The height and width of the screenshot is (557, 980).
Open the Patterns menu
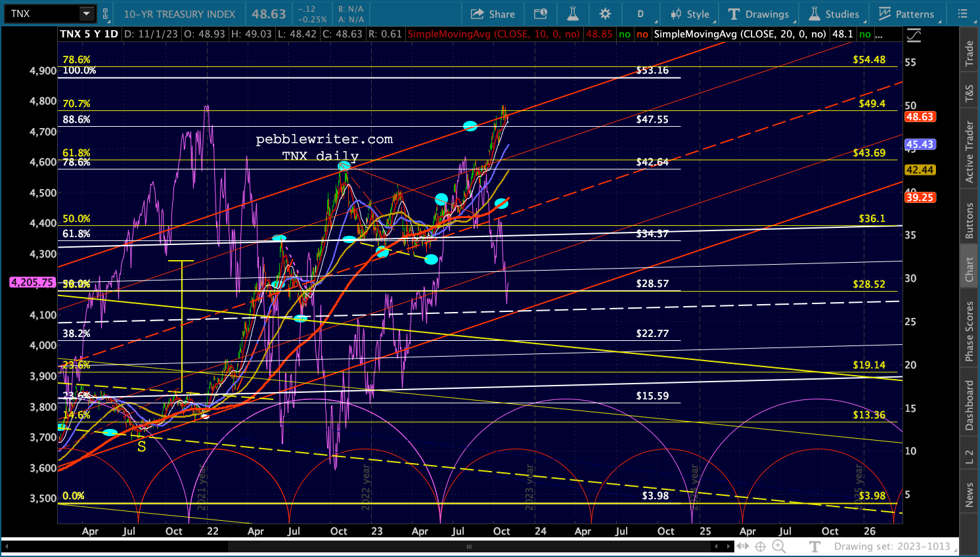[906, 14]
